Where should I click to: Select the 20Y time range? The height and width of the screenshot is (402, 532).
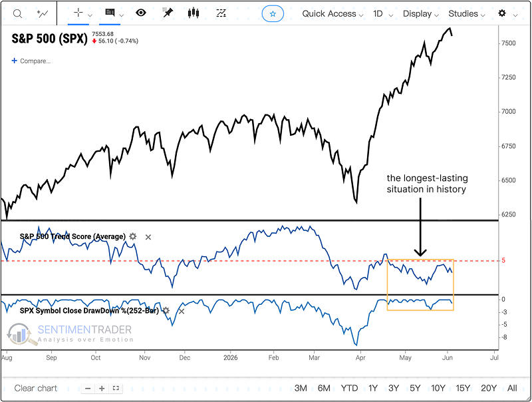tap(489, 388)
